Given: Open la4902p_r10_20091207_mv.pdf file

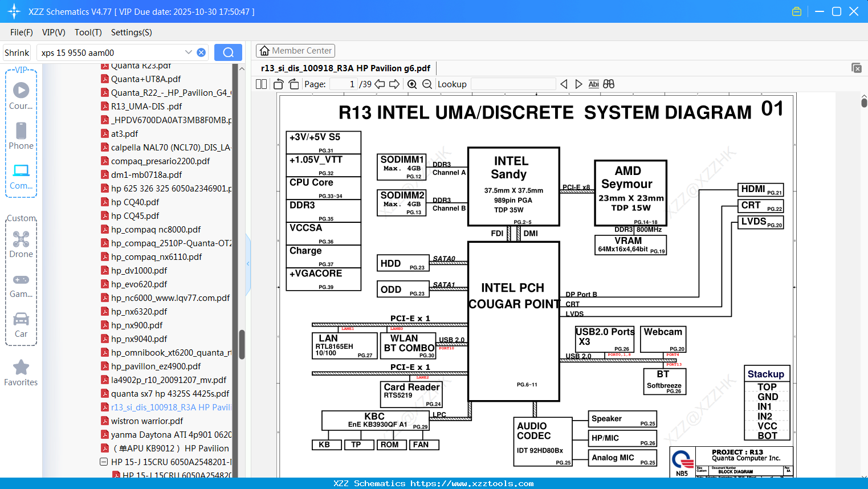Looking at the screenshot, I should point(169,380).
